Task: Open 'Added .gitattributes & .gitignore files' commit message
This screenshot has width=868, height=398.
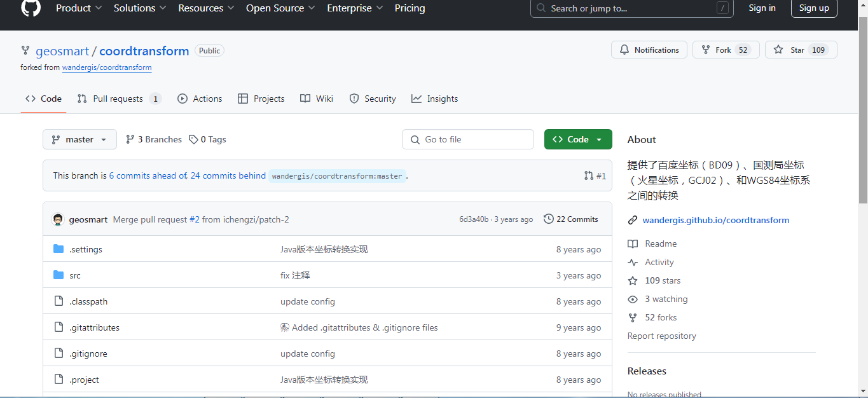Action: pyautogui.click(x=359, y=327)
